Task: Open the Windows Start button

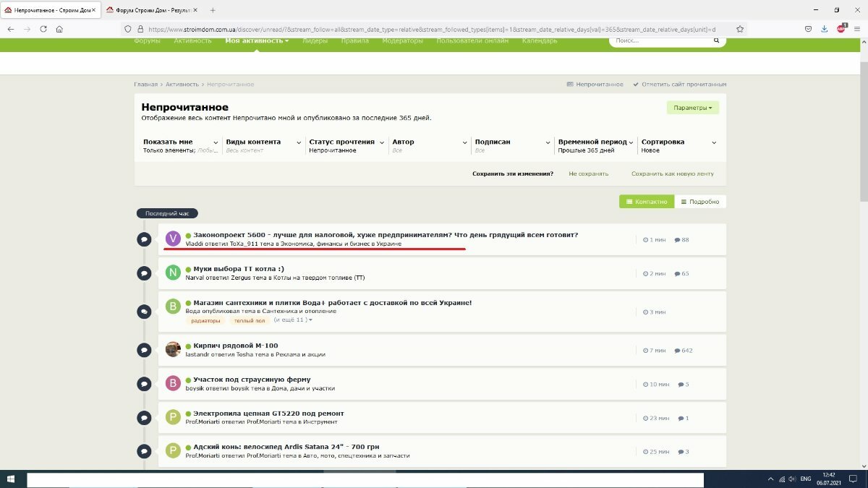Action: 11,479
